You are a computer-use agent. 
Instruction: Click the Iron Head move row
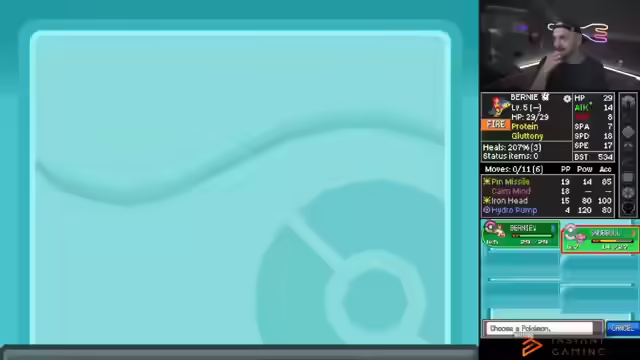[548, 200]
